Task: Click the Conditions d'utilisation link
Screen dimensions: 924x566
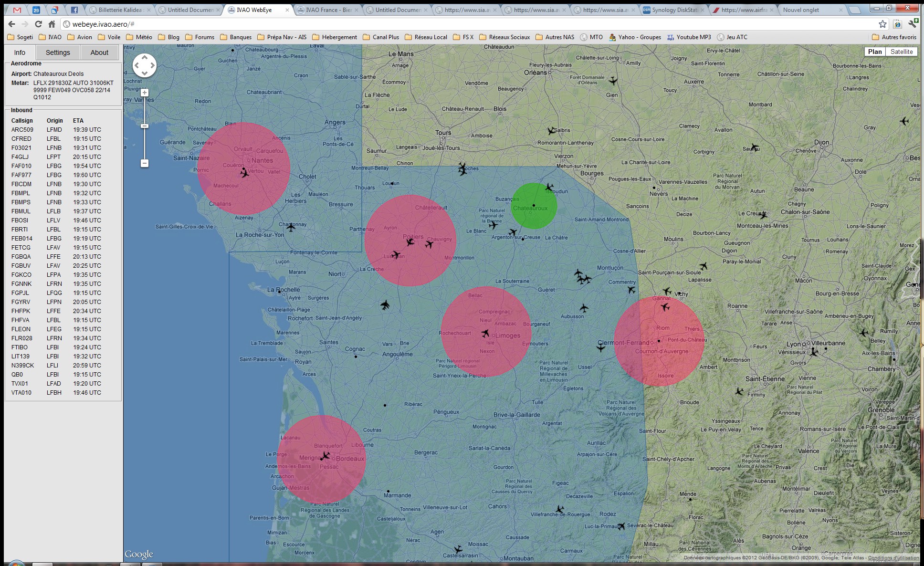Action: [x=893, y=557]
